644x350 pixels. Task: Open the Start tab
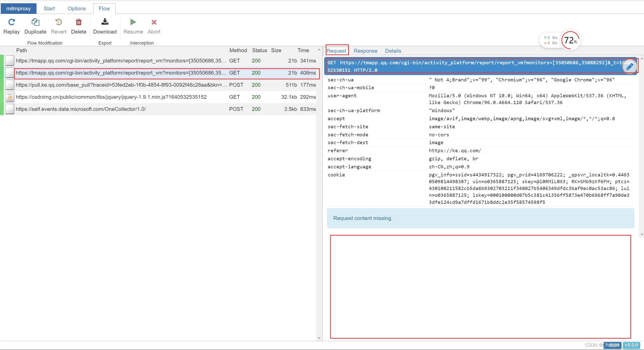coord(49,9)
